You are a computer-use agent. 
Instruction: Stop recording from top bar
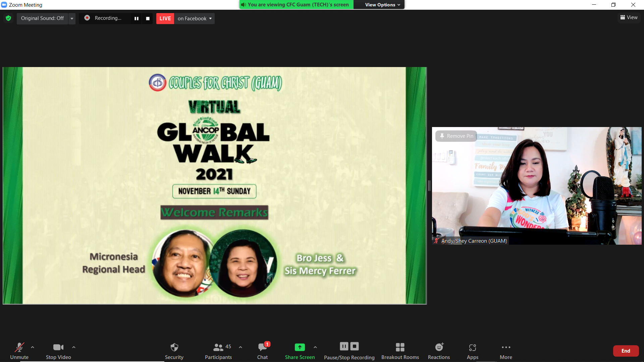pos(148,18)
